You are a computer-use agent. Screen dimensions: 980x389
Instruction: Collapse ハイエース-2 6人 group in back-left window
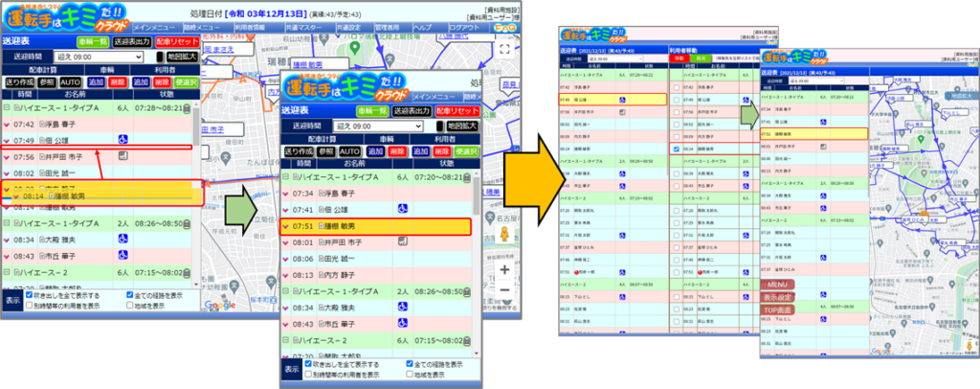click(x=6, y=273)
